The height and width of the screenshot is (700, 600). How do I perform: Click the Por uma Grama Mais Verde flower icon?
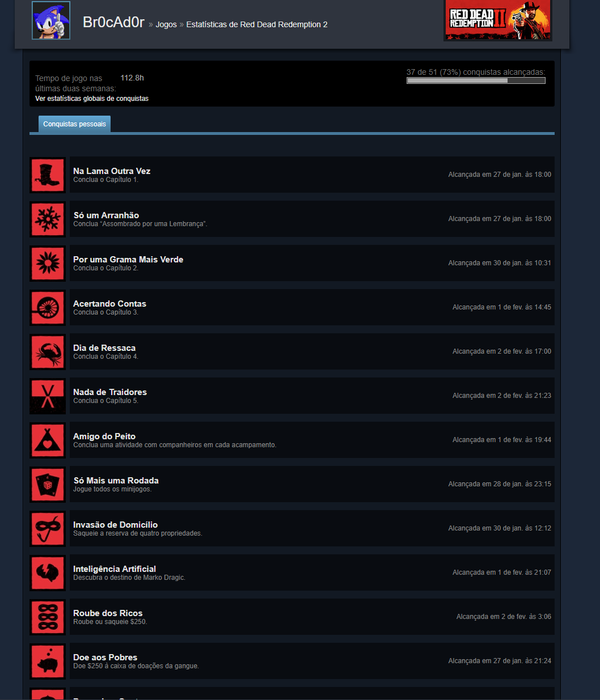click(47, 263)
